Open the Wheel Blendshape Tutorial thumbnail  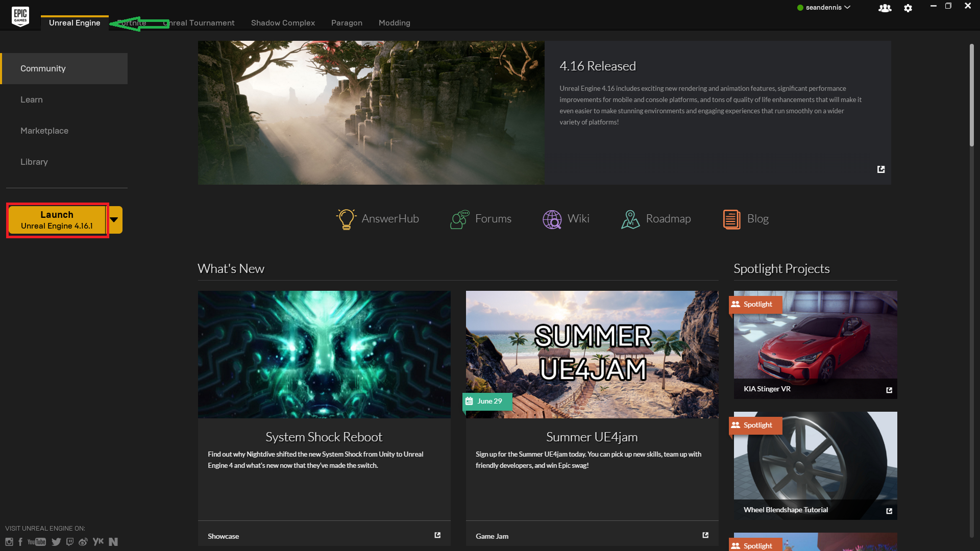coord(815,466)
